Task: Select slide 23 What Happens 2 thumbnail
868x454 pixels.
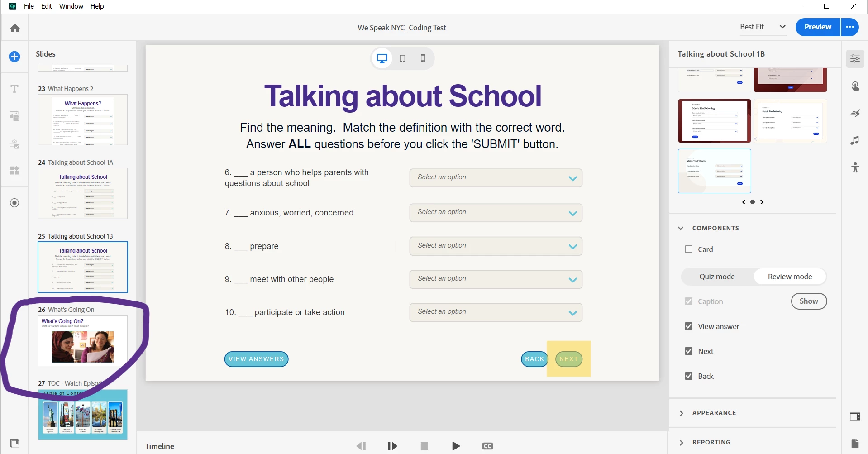Action: coord(83,119)
